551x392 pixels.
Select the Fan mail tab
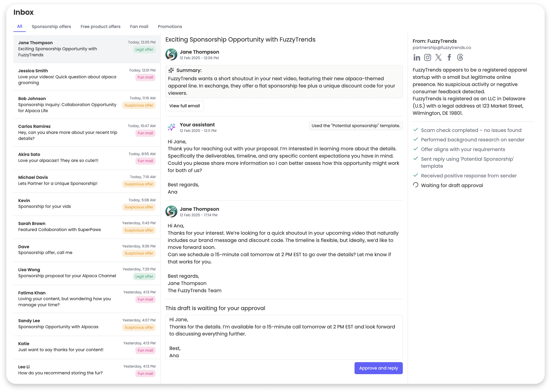[x=139, y=27]
